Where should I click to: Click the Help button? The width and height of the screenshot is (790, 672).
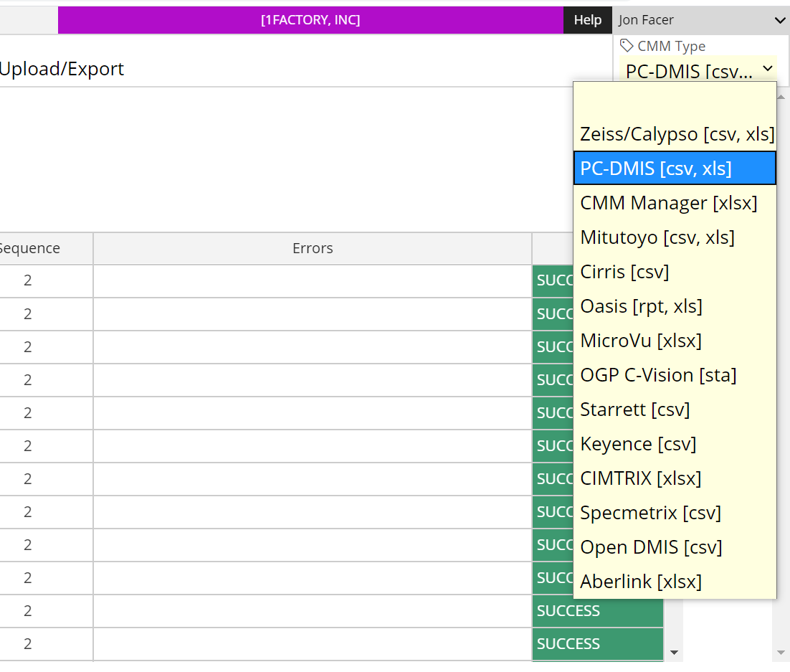[x=587, y=20]
